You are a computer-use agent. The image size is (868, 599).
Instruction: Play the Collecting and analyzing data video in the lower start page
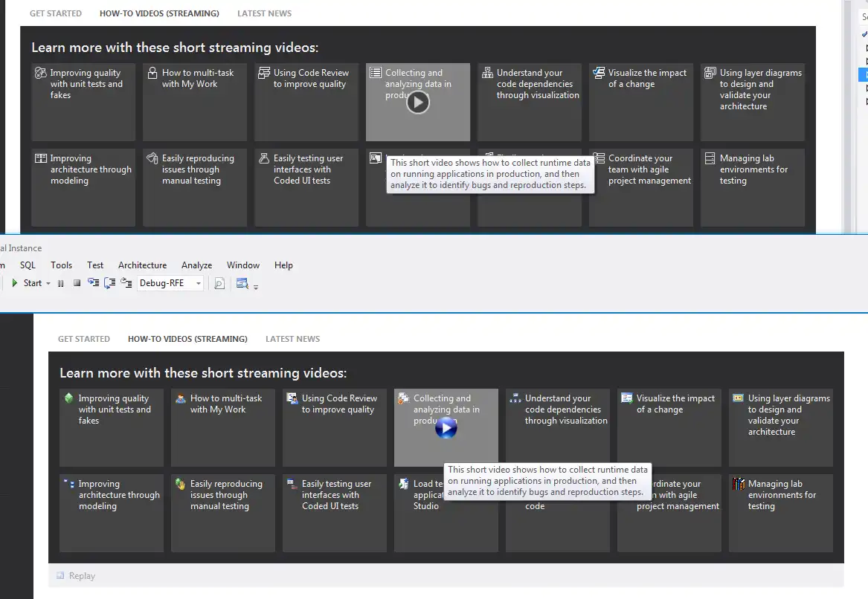[x=446, y=427]
